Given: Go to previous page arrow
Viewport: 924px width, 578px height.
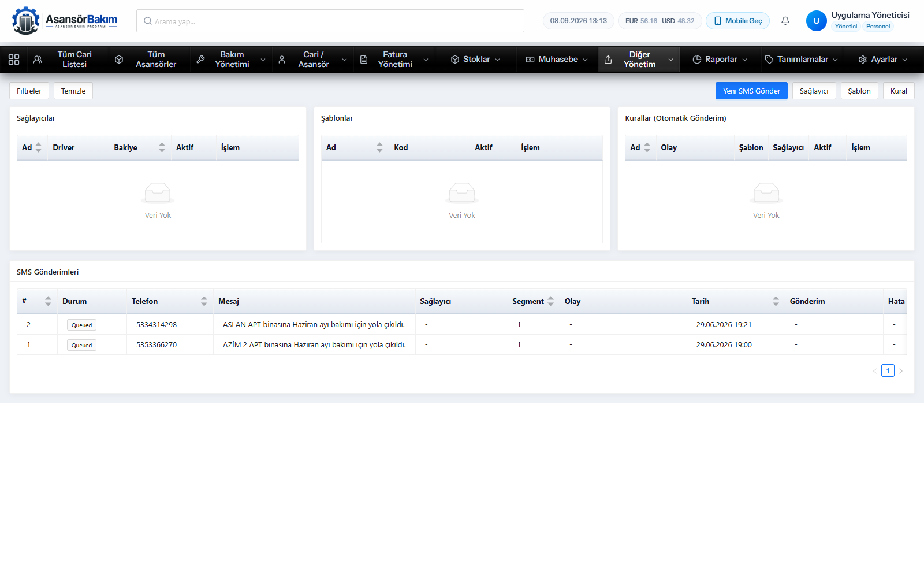Looking at the screenshot, I should click(874, 371).
